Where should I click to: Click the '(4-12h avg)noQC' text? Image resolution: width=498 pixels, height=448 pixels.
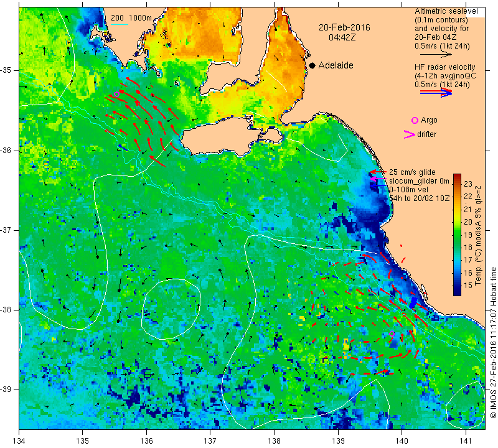tap(445, 76)
